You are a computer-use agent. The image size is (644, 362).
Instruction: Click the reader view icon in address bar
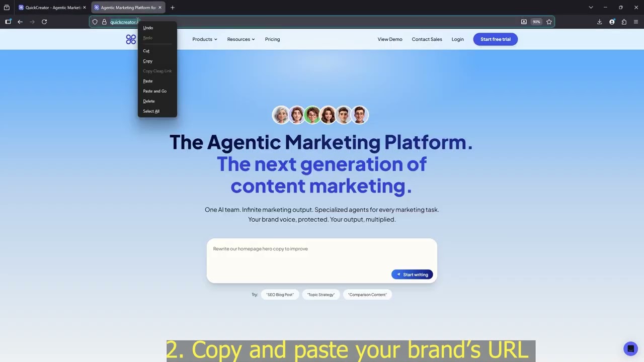[x=524, y=22]
